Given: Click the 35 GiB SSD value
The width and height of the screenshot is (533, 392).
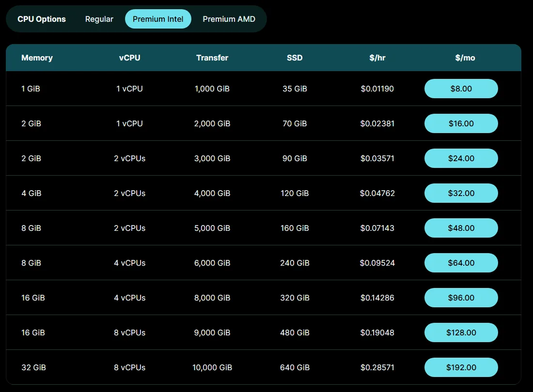Looking at the screenshot, I should pos(295,89).
